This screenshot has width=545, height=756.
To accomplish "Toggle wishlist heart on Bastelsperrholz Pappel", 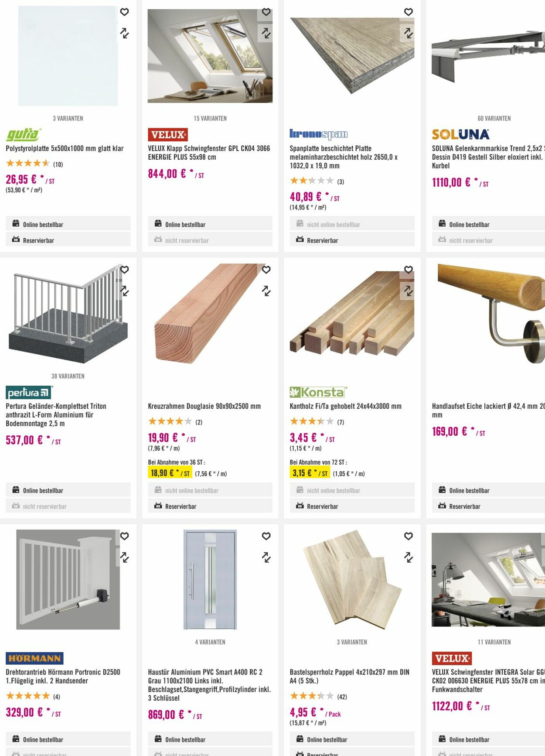I will click(x=408, y=536).
